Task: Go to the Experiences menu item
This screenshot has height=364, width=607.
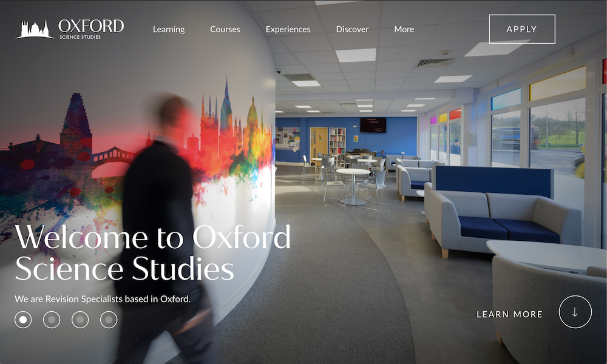Action: [288, 29]
